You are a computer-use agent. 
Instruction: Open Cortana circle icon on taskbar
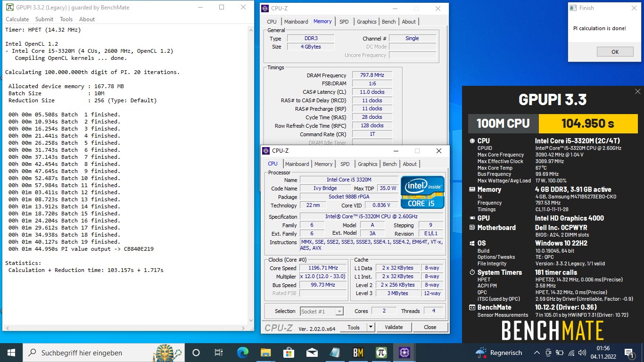pos(196,352)
